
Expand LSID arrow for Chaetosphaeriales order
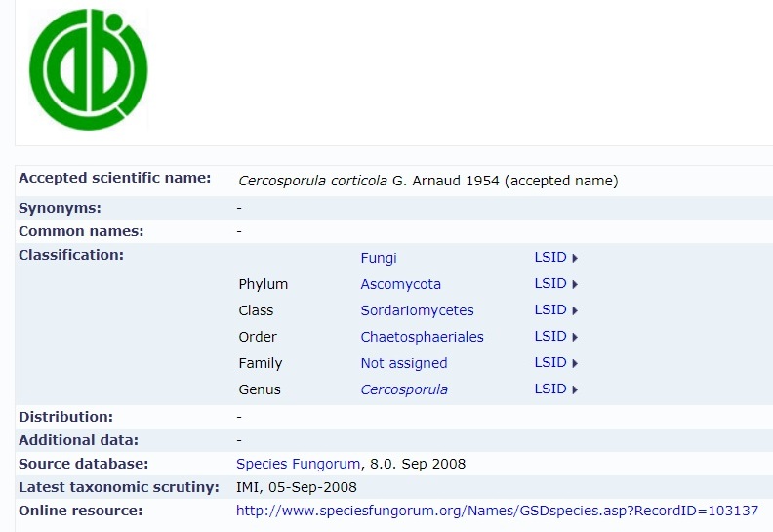click(x=575, y=337)
